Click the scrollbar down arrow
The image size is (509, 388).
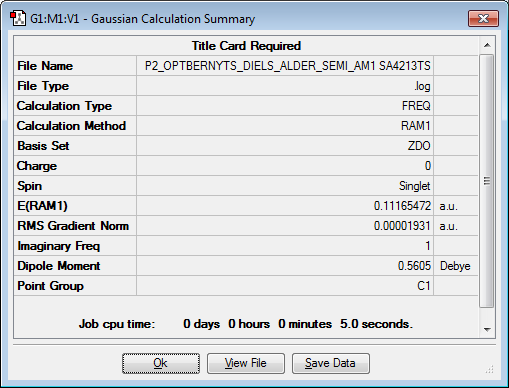click(487, 329)
